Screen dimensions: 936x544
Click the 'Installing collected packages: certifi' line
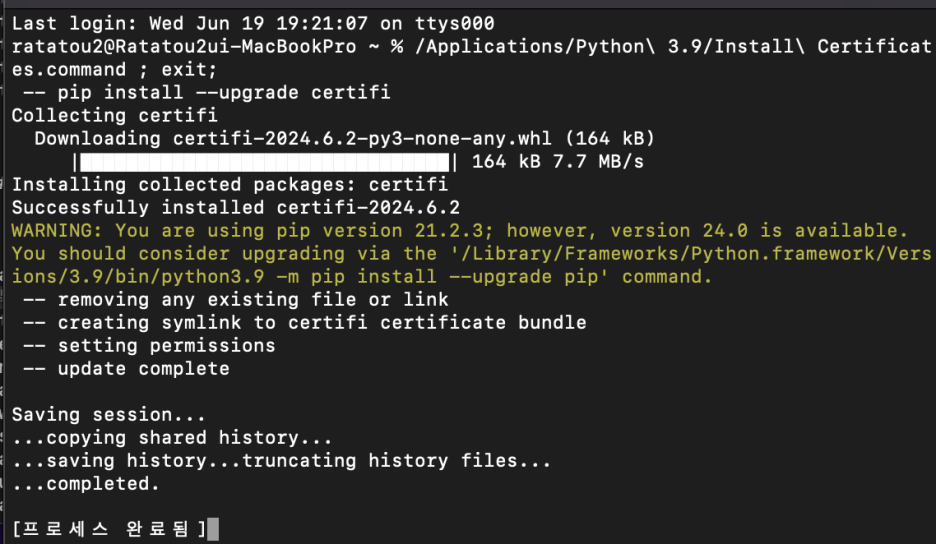(230, 185)
